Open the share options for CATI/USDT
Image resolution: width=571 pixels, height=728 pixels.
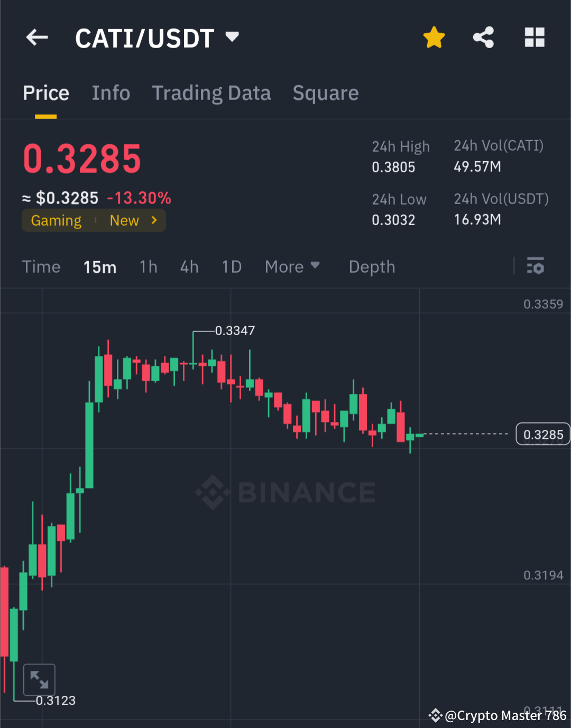[483, 37]
